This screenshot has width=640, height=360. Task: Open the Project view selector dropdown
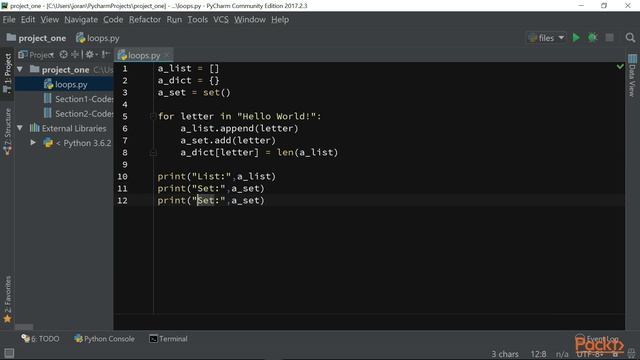tap(37, 55)
